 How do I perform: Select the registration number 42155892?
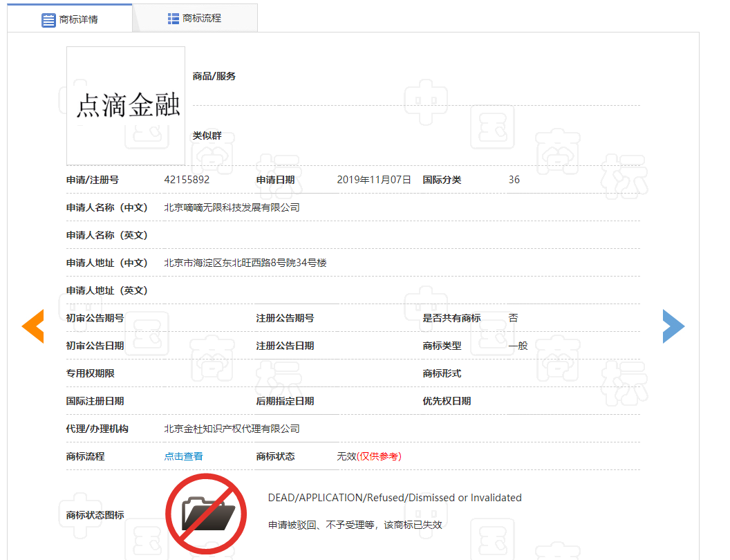pyautogui.click(x=187, y=180)
